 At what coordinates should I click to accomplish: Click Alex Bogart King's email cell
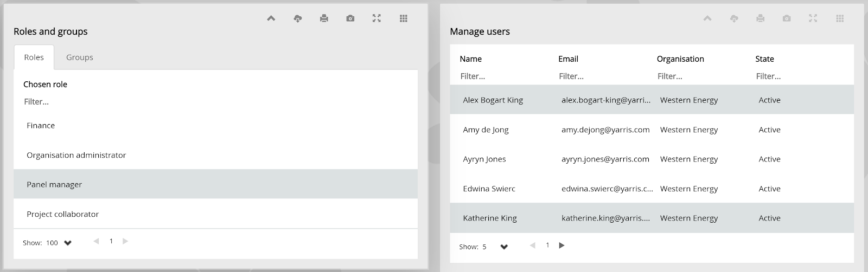point(606,100)
